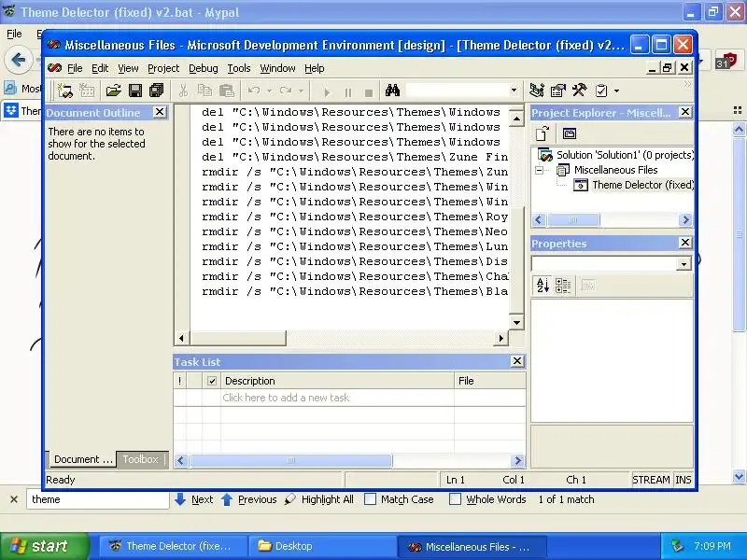Open a file with the folder icon
The height and width of the screenshot is (560, 747).
113,91
